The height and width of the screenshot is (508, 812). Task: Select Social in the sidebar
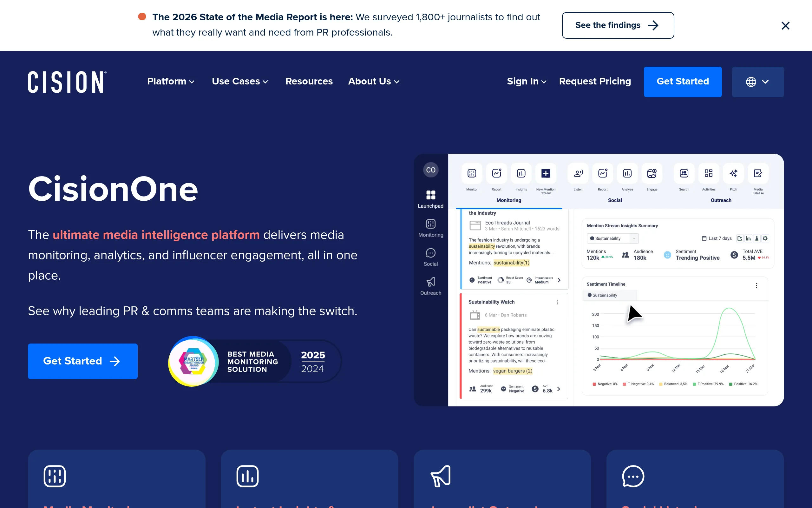[x=430, y=257]
